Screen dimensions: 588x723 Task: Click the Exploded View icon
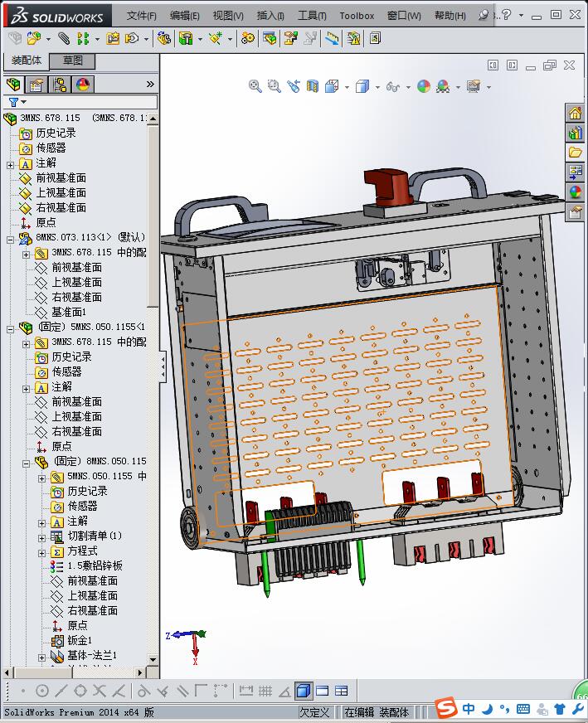pos(290,38)
